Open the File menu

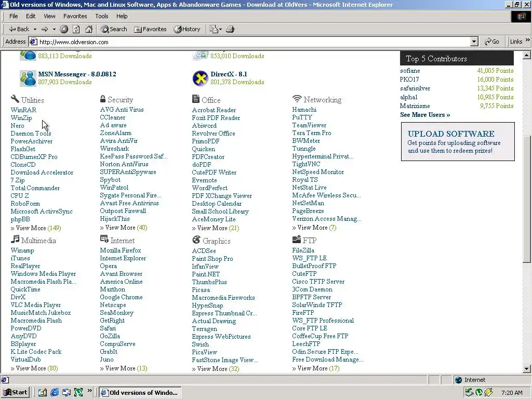(x=14, y=16)
